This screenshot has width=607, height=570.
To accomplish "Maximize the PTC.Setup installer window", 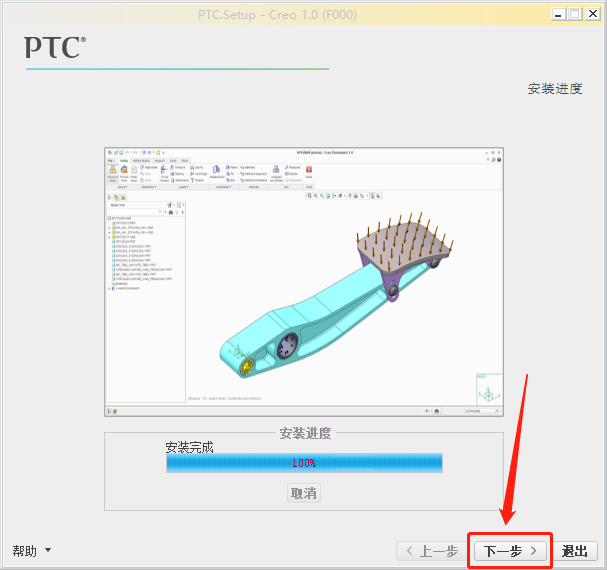I will 575,14.
